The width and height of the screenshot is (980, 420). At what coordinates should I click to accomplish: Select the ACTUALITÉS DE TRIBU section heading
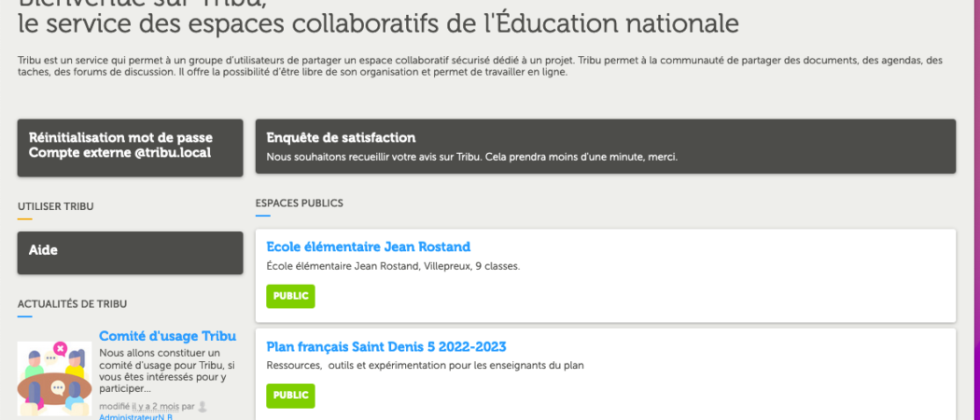[x=73, y=303]
